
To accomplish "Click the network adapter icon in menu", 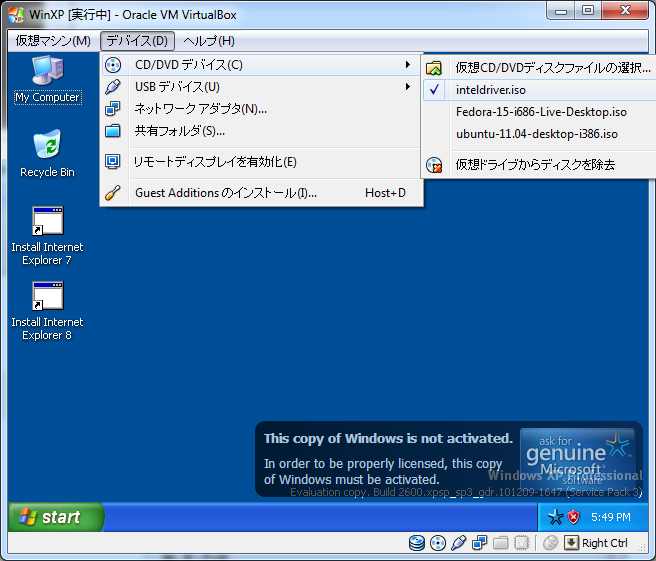I will [x=113, y=109].
